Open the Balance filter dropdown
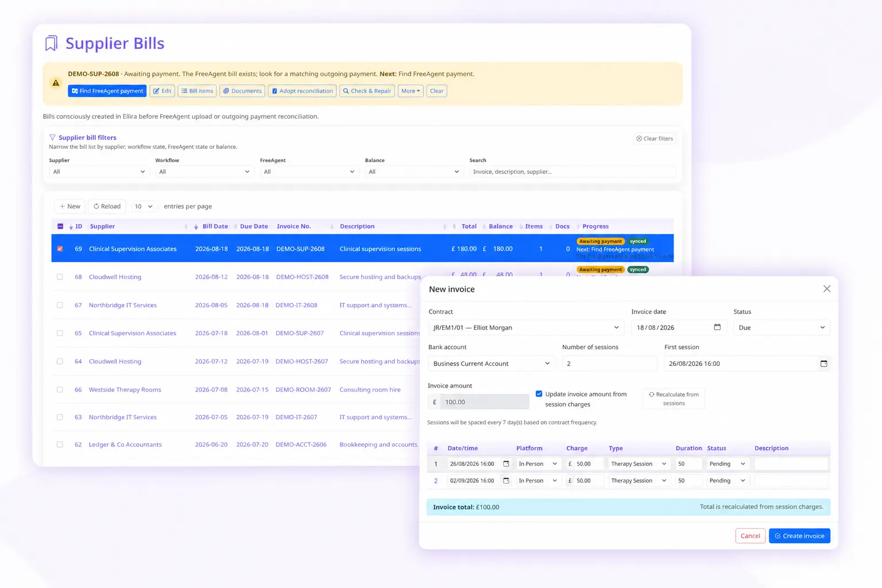Screen dimensions: 882x588 (x=414, y=172)
